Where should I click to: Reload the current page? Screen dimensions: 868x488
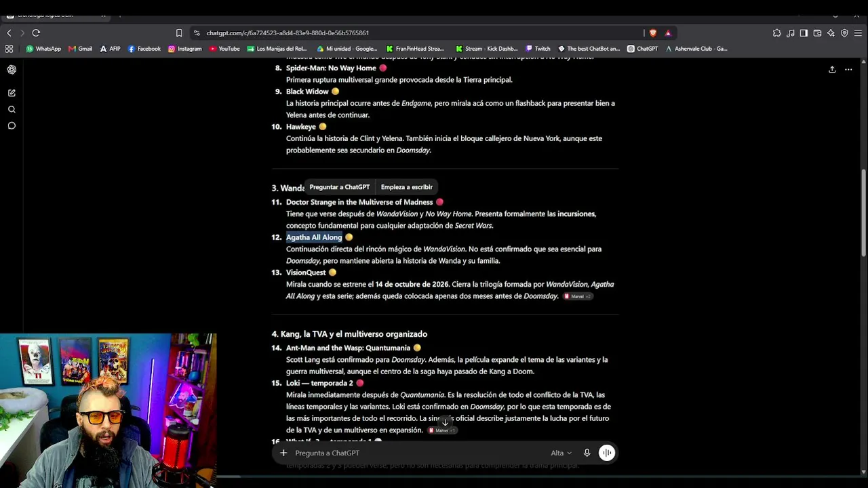point(36,33)
